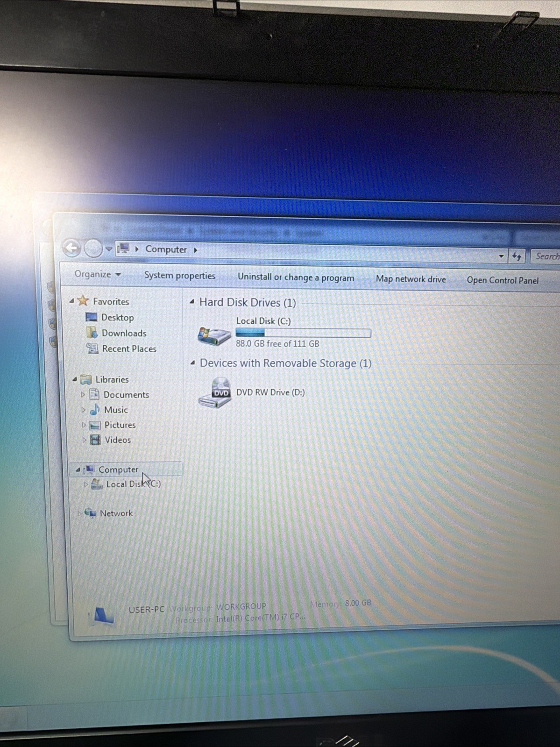Image resolution: width=560 pixels, height=747 pixels.
Task: Click the Music note icon
Action: tap(95, 409)
